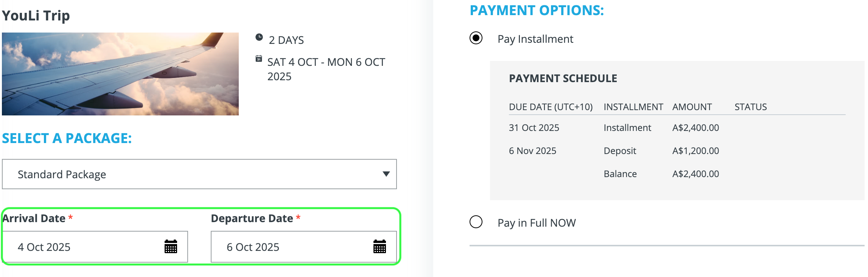
Task: Expand the package selector dropdown arrow
Action: (386, 174)
